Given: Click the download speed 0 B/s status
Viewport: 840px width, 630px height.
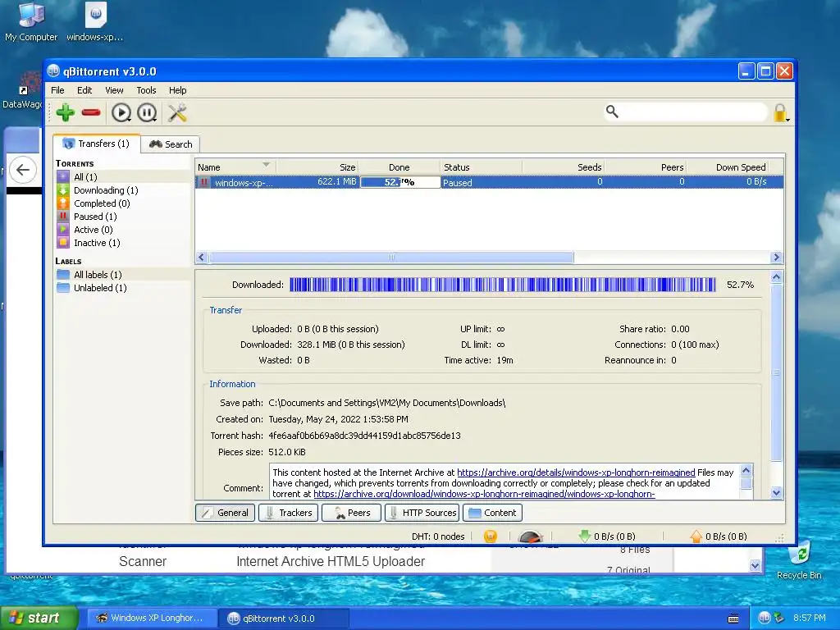Looking at the screenshot, I should pos(607,536).
